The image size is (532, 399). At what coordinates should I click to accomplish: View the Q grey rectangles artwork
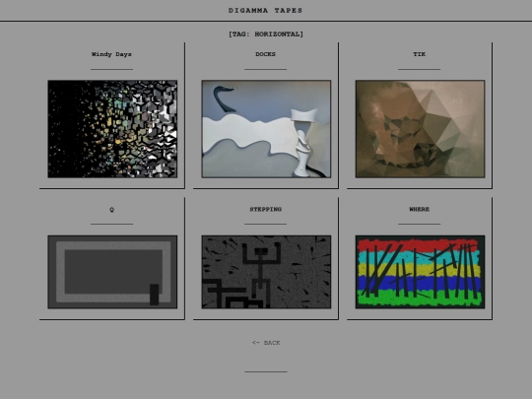click(x=112, y=272)
